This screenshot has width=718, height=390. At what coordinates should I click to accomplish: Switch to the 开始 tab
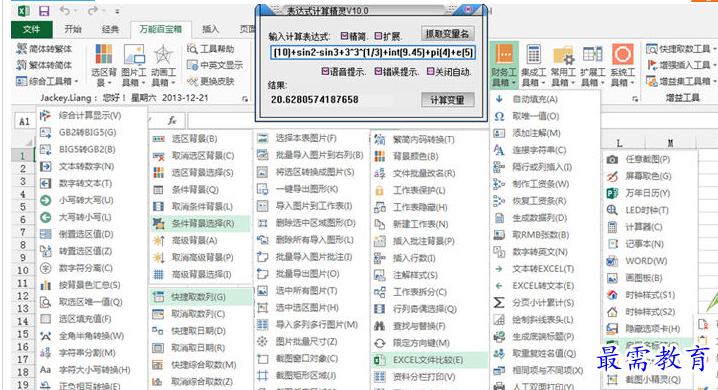pyautogui.click(x=73, y=29)
